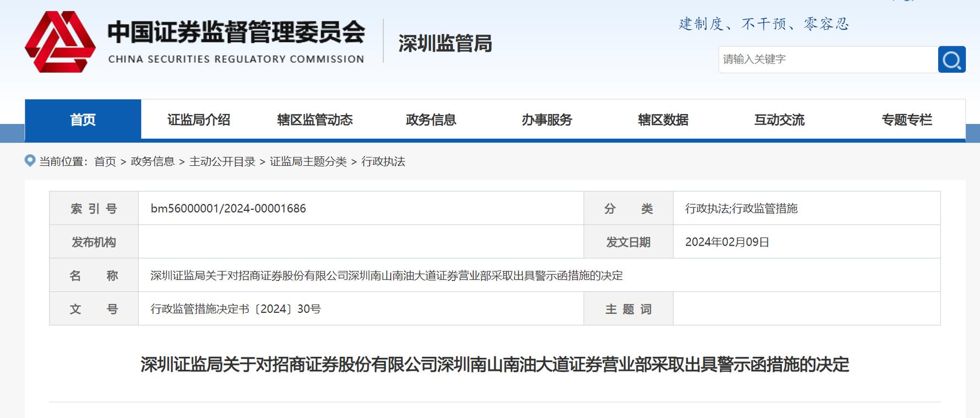The image size is (980, 418).
Task: Click the slogan 建制度、不干预、零容忍
Action: pos(764,24)
